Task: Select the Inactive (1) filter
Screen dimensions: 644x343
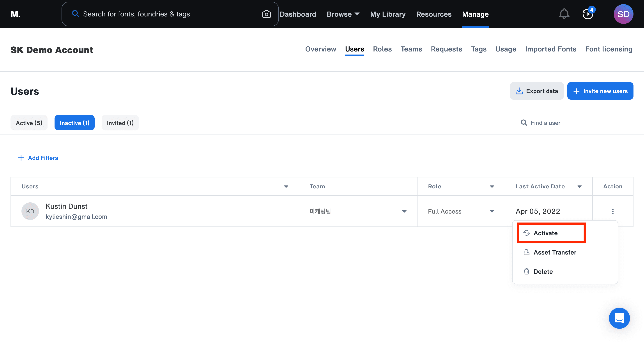Action: (x=74, y=123)
